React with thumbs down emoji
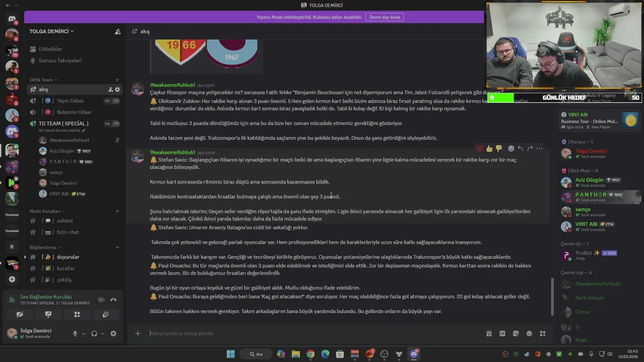 click(499, 148)
